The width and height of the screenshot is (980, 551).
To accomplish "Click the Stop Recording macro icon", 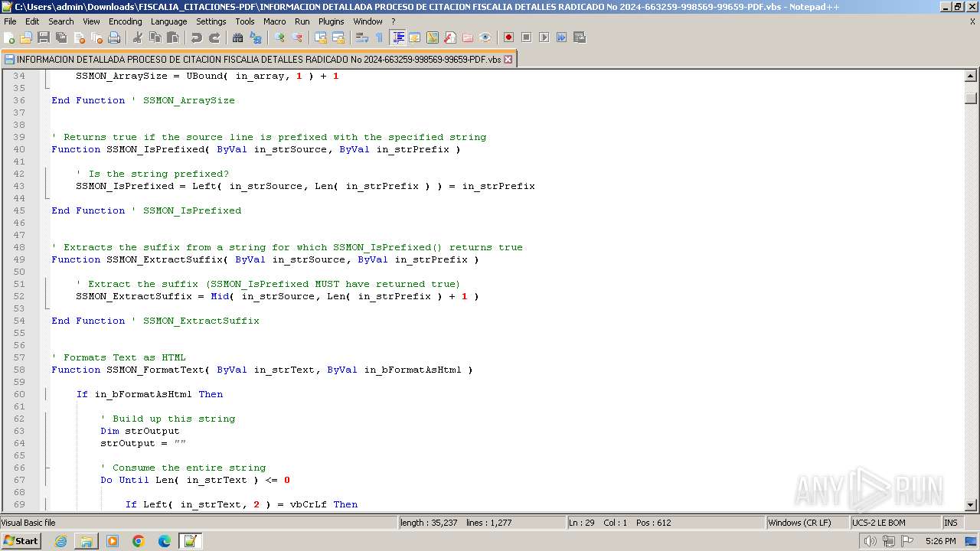I will point(526,37).
